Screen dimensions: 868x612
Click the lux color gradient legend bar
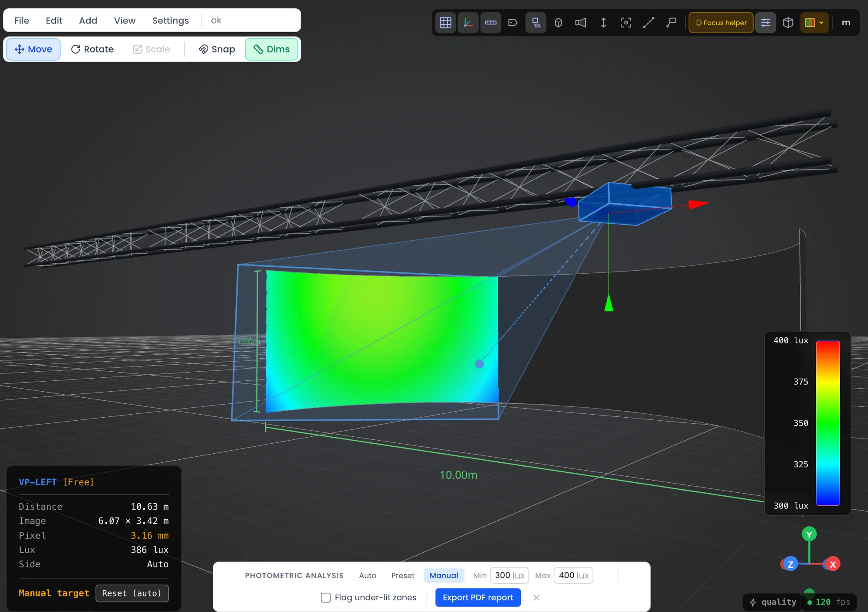(828, 423)
